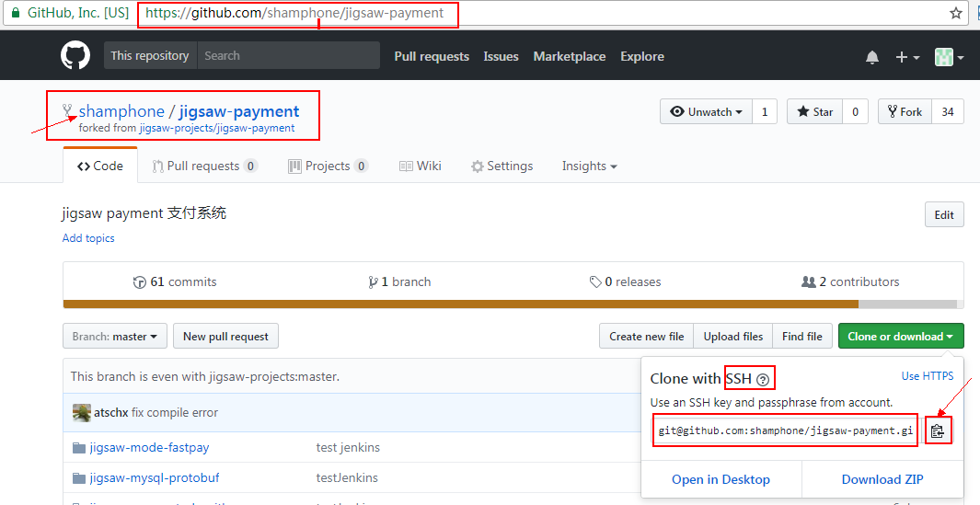Click the stargazers count 0
The height and width of the screenshot is (505, 980).
(855, 112)
